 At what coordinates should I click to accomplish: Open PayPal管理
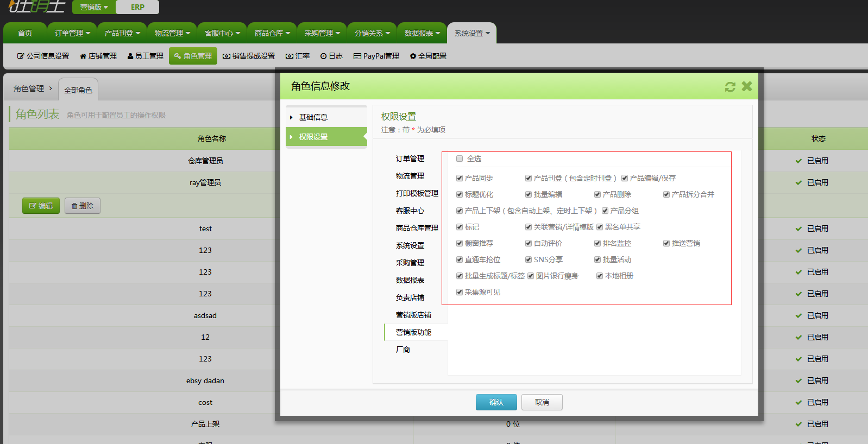376,56
